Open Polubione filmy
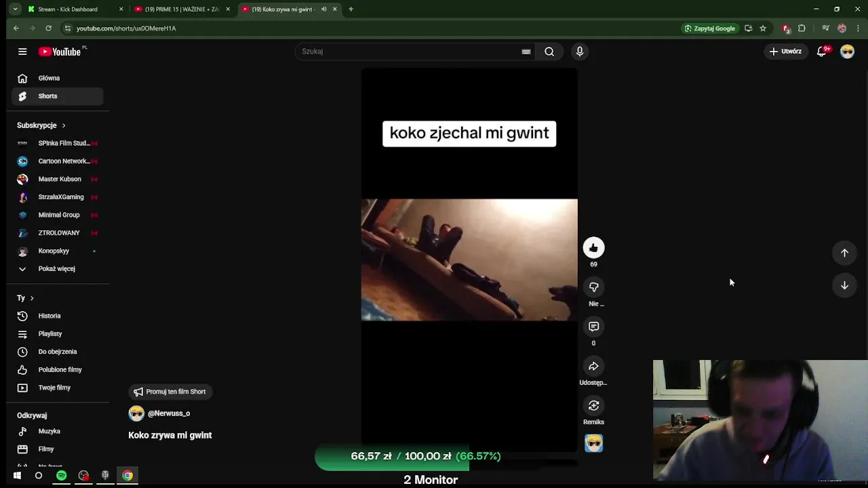This screenshot has height=488, width=868. 57,370
